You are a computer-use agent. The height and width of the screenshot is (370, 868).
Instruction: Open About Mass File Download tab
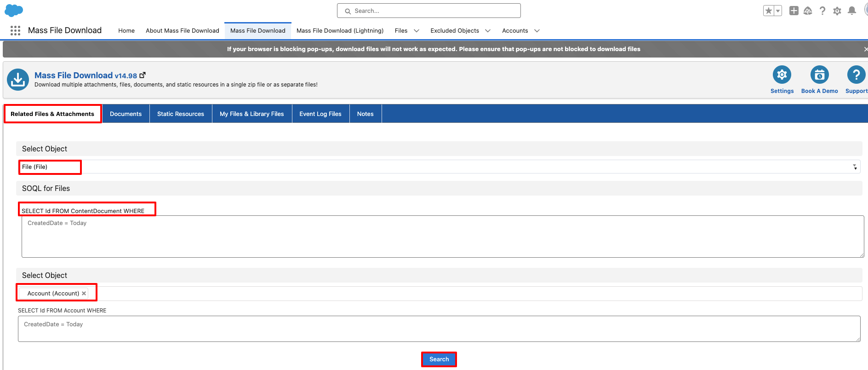[183, 30]
